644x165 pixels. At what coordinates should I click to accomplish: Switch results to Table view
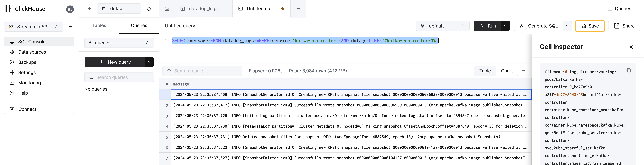point(485,71)
